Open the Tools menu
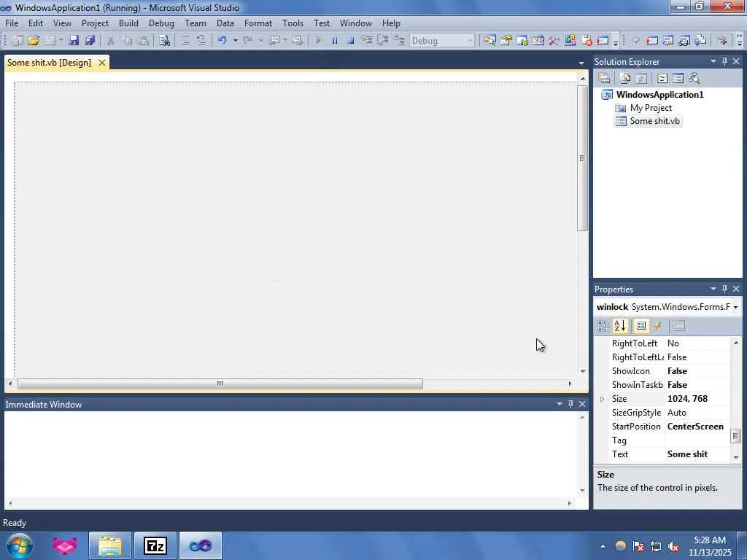The height and width of the screenshot is (560, 747). (x=293, y=23)
